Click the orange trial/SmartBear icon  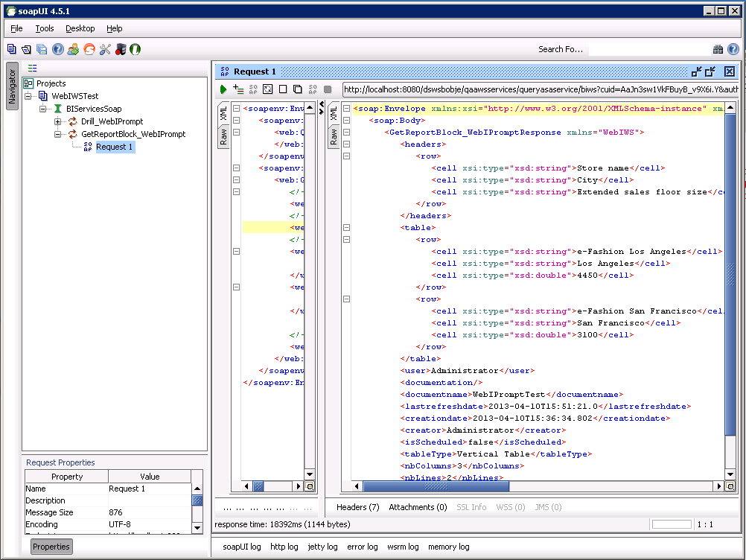(89, 49)
